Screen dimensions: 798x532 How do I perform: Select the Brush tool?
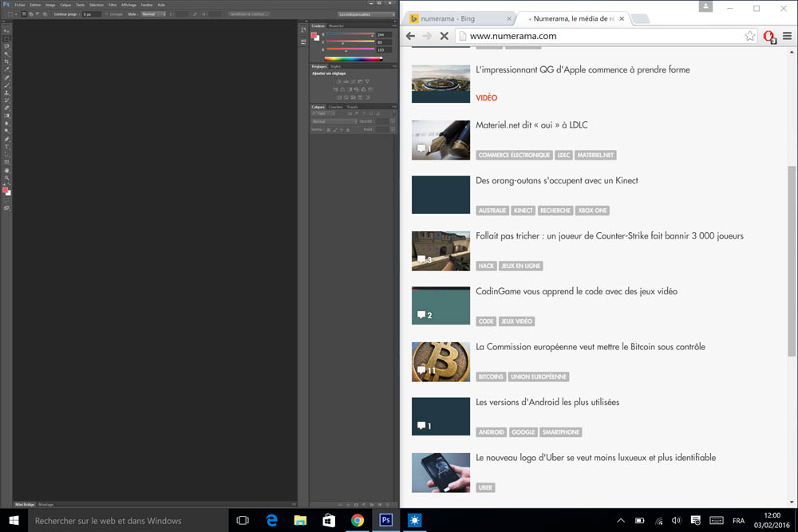(6, 85)
